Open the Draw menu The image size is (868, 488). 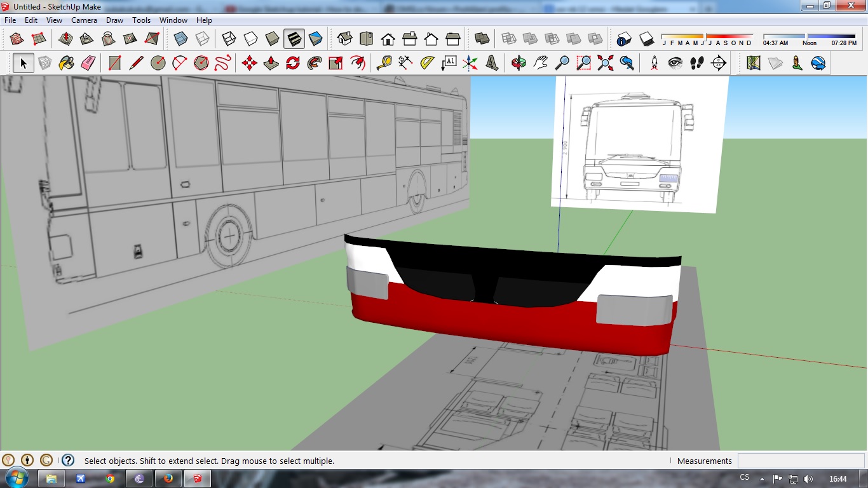click(114, 20)
